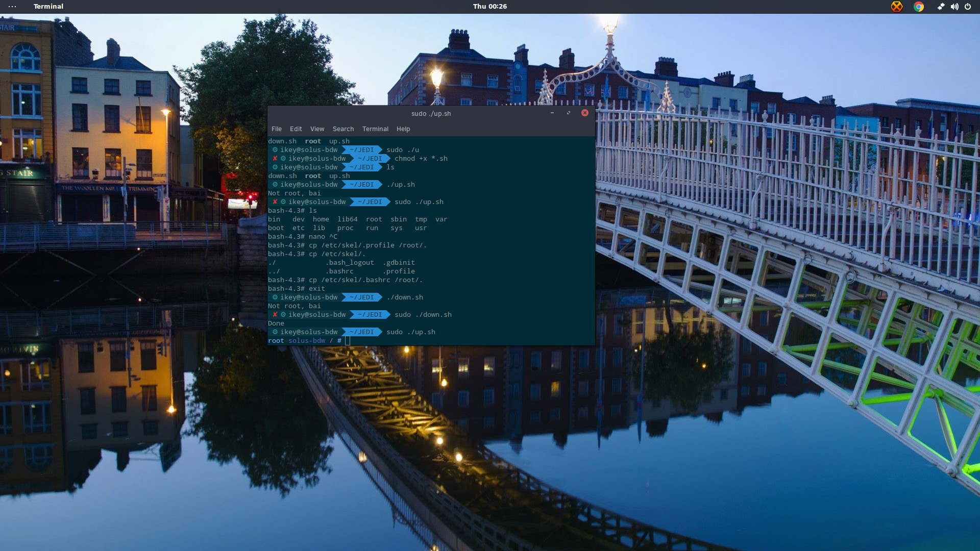Click the terminal title 'sudo ./up.sh'
The width and height of the screenshot is (980, 551).
coord(431,114)
